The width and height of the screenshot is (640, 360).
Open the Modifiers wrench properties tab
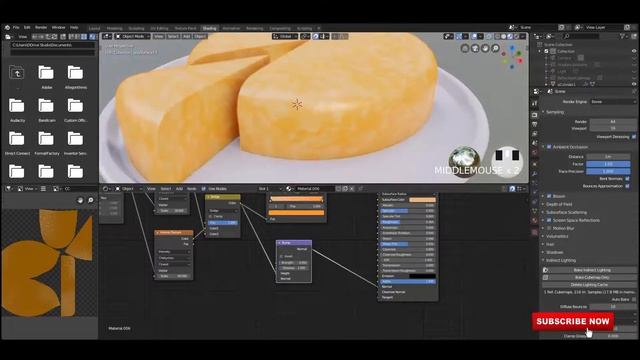pyautogui.click(x=535, y=174)
